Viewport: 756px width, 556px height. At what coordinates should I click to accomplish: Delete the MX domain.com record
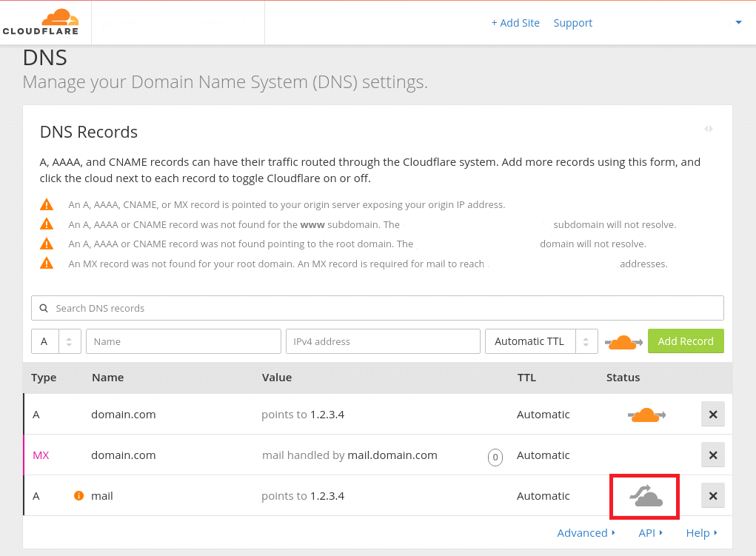tap(713, 455)
